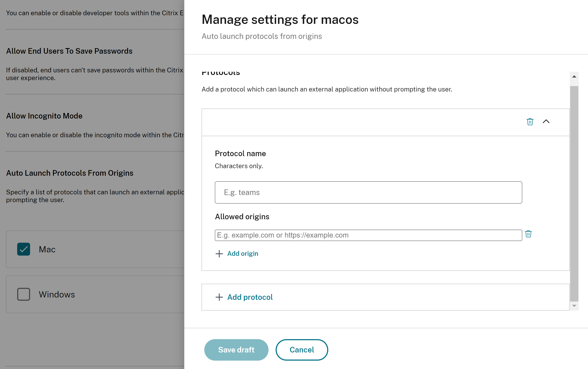Screen dimensions: 588x369
Task: Collapse the protocol section with the chevron
Action: (x=546, y=122)
